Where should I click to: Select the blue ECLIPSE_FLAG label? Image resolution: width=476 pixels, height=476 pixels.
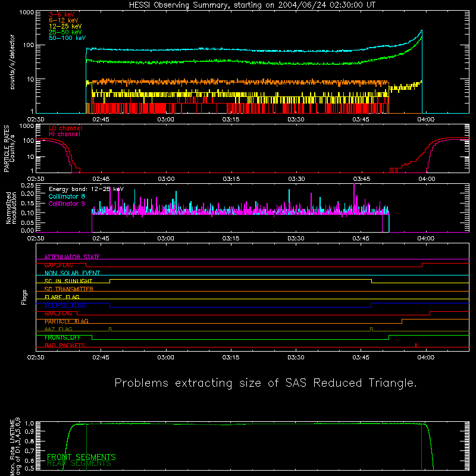(x=65, y=305)
